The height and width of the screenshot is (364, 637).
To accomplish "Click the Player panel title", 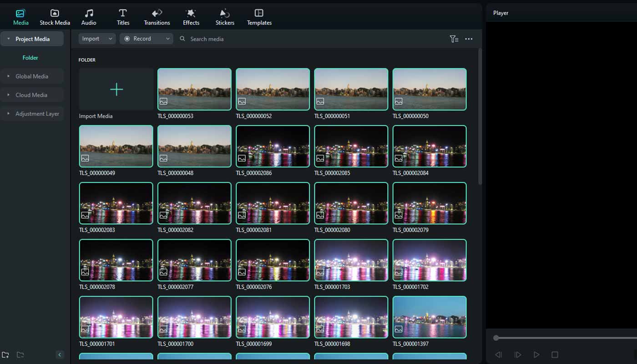I will (500, 13).
